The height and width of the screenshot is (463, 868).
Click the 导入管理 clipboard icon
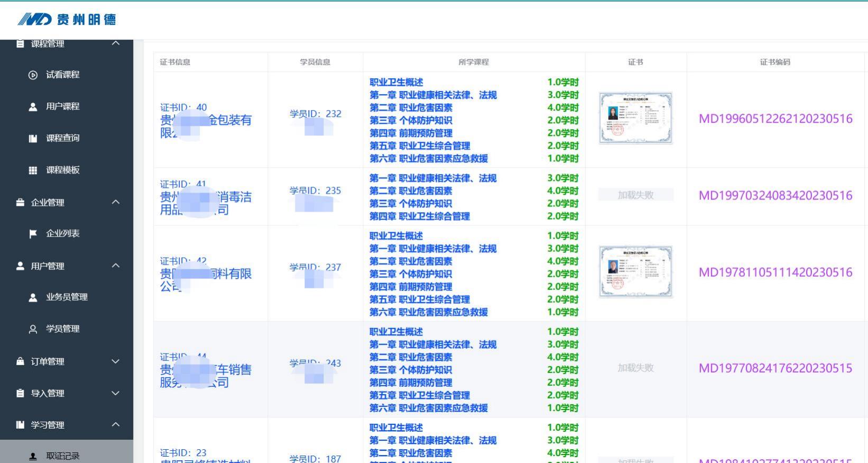pos(20,393)
